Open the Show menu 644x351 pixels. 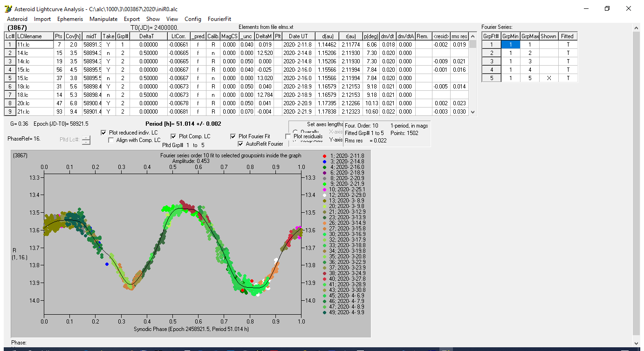pyautogui.click(x=153, y=19)
